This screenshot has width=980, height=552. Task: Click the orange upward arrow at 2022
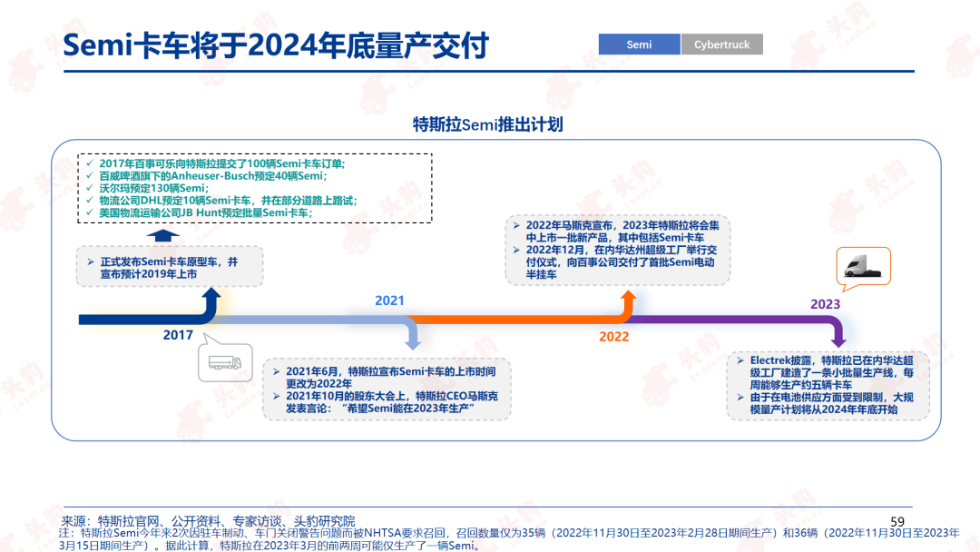628,304
